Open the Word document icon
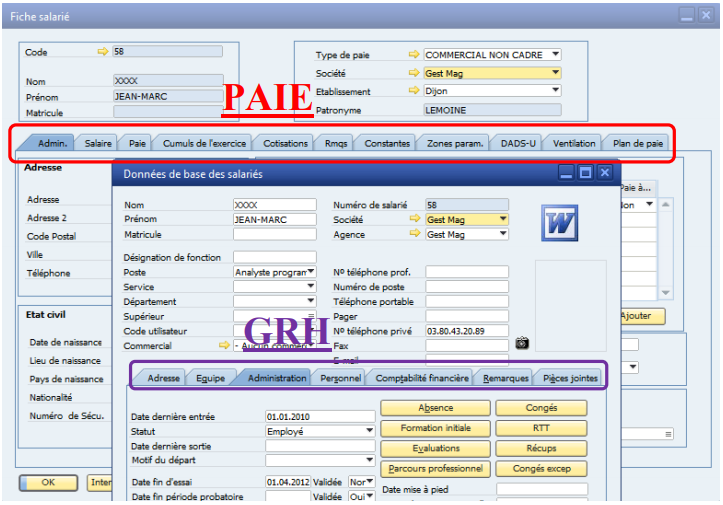Image resolution: width=723 pixels, height=505 pixels. [559, 223]
